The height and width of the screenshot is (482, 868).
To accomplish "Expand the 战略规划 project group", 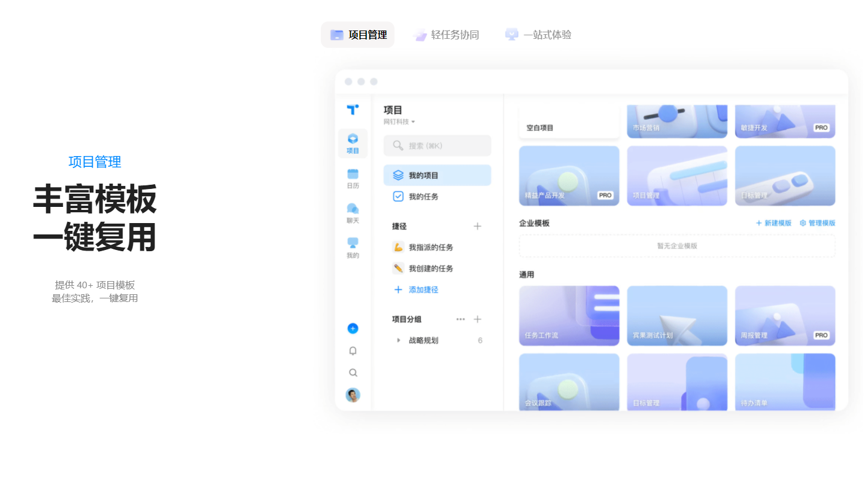I will point(399,340).
